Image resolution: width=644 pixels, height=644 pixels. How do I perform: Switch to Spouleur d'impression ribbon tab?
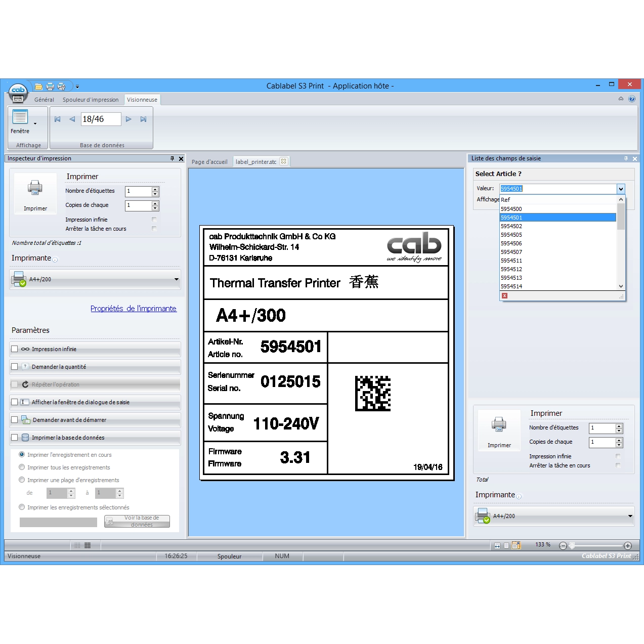(91, 100)
